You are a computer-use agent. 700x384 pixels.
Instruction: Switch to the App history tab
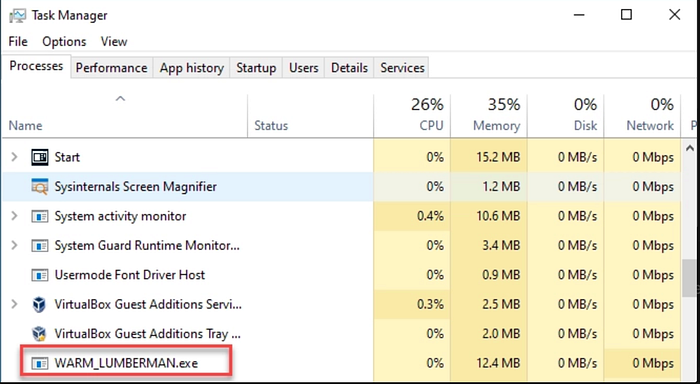point(192,68)
